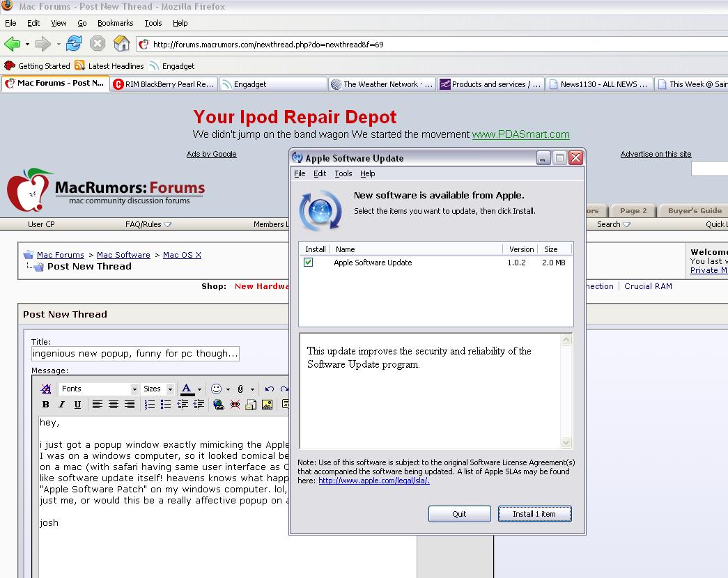728x578 pixels.
Task: Open the File menu in Apple Software Update
Action: [300, 173]
